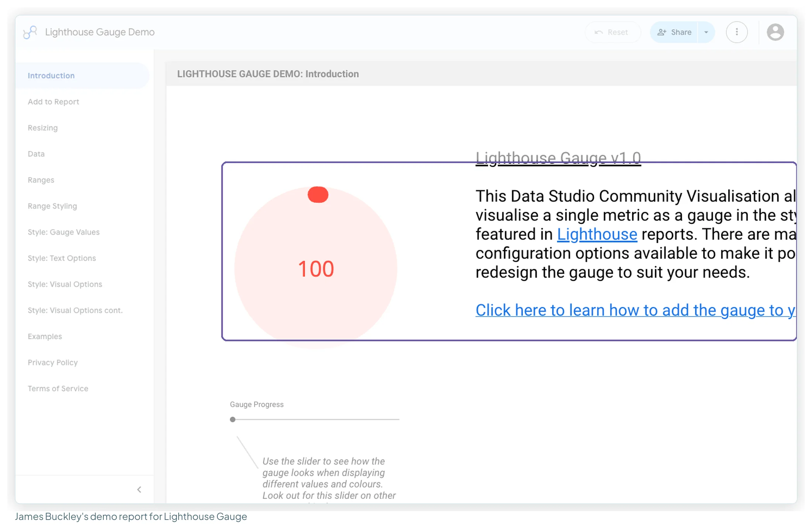Click the 'Click here to learn how' link
This screenshot has width=812, height=531.
[635, 310]
